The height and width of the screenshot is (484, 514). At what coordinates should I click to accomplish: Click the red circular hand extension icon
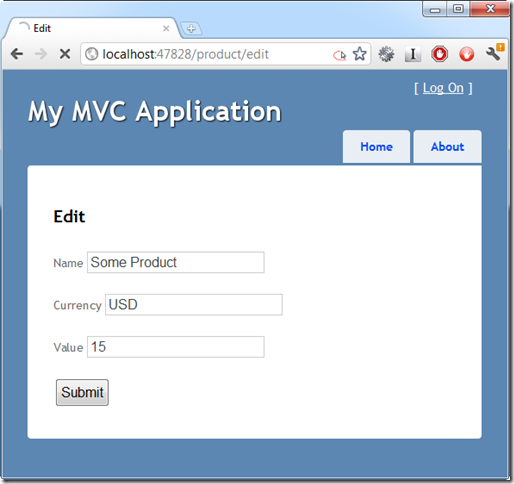coord(466,54)
